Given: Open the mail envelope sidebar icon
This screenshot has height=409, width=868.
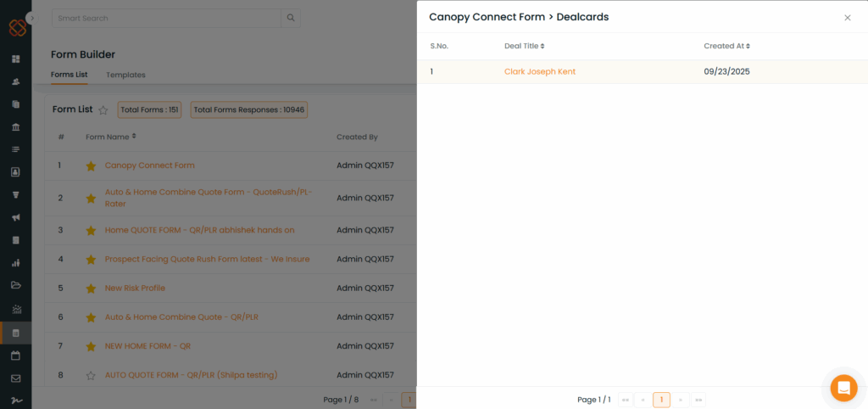Looking at the screenshot, I should click(x=15, y=378).
